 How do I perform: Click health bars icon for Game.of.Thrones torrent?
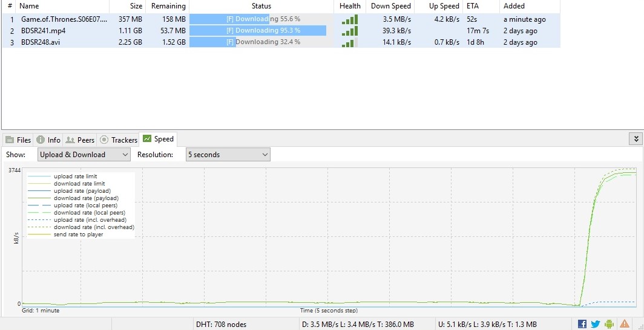pyautogui.click(x=349, y=19)
